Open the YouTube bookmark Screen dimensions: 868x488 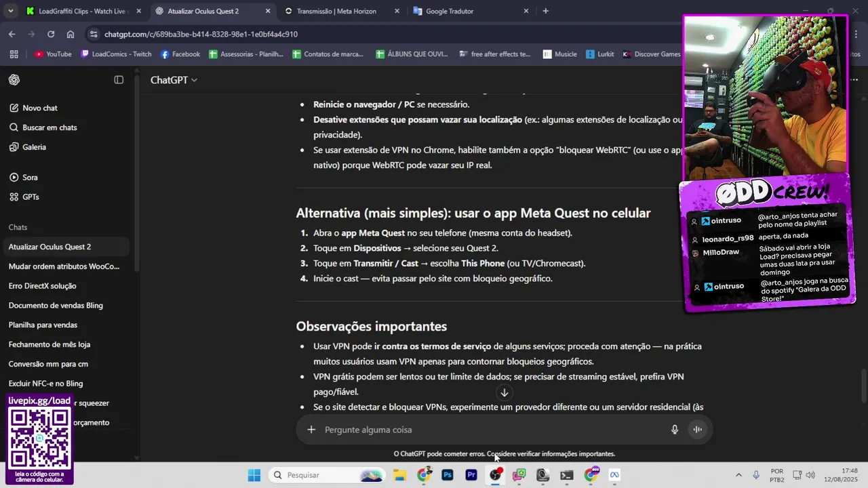[53, 54]
